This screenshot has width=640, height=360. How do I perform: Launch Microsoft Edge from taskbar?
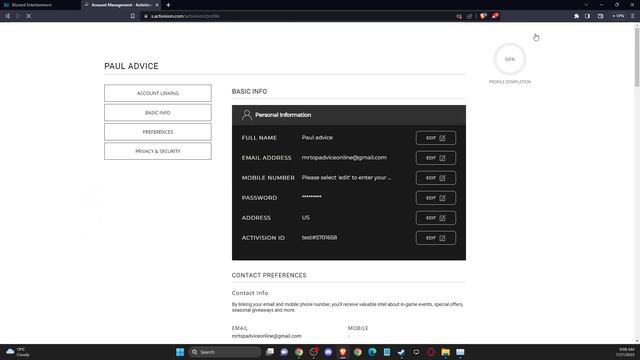click(372, 352)
